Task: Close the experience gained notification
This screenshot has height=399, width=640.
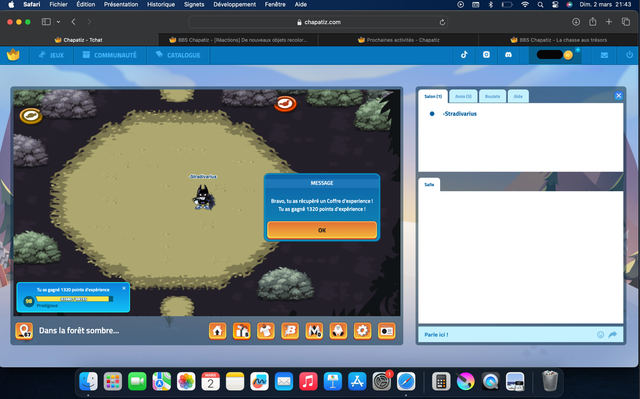Action: [x=124, y=288]
